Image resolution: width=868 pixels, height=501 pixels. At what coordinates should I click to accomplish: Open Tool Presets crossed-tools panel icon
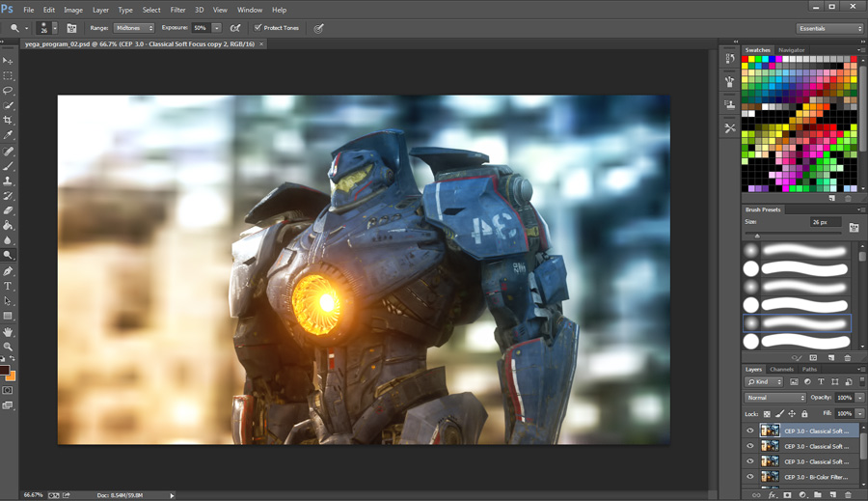tap(730, 128)
